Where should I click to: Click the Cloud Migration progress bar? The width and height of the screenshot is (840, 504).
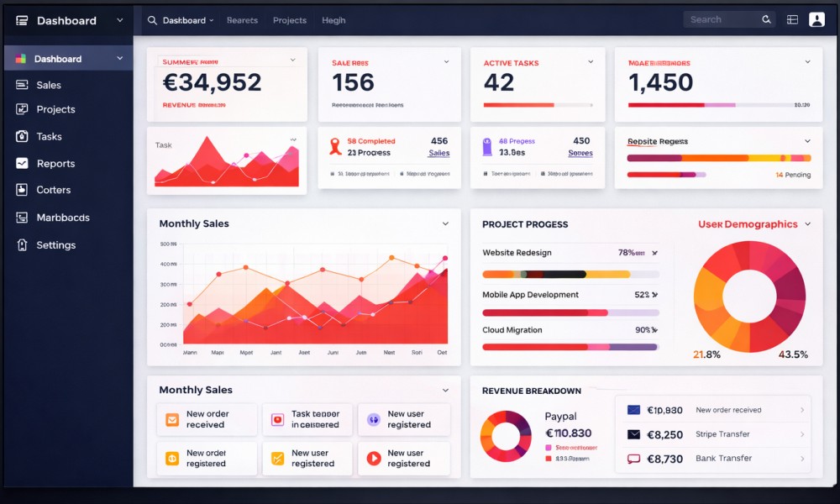coord(569,347)
